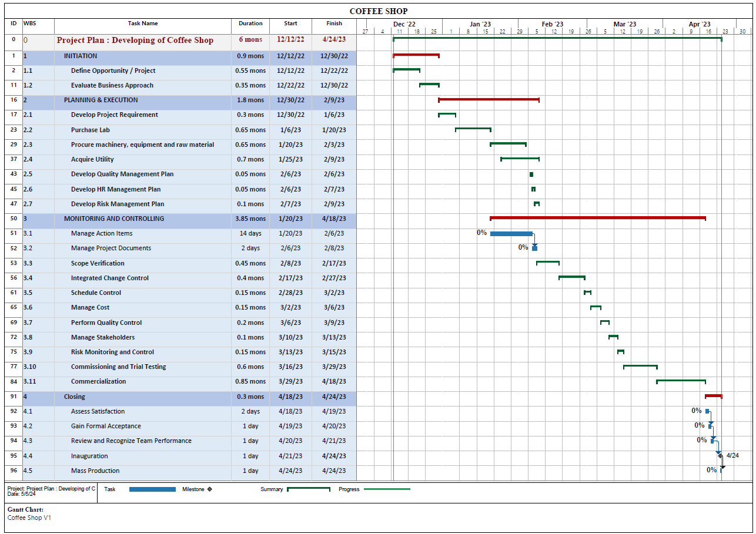Click the Milestone diamond symbol in the legend

(209, 489)
